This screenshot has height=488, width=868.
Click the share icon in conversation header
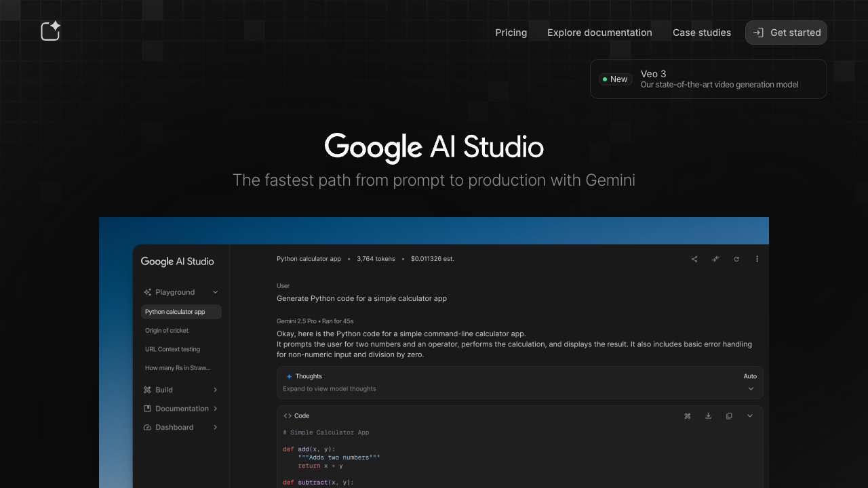click(x=694, y=259)
